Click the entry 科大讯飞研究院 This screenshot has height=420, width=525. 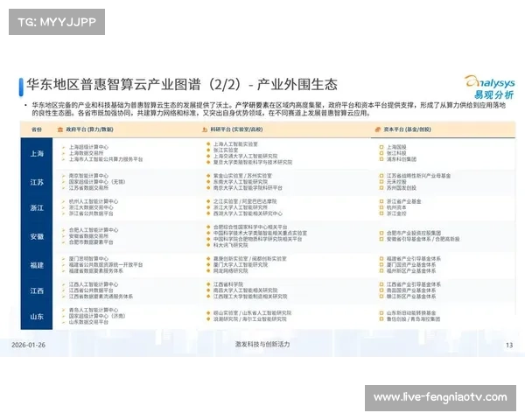click(231, 245)
